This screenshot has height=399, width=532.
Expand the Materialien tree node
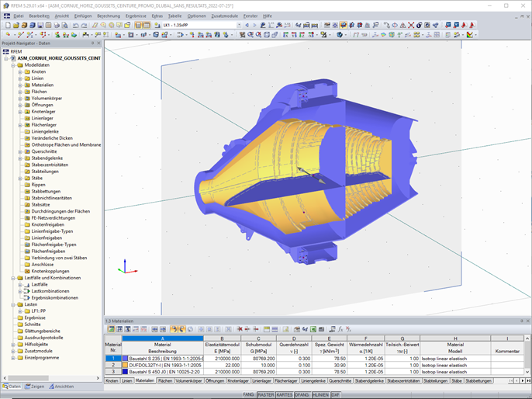tap(20, 85)
